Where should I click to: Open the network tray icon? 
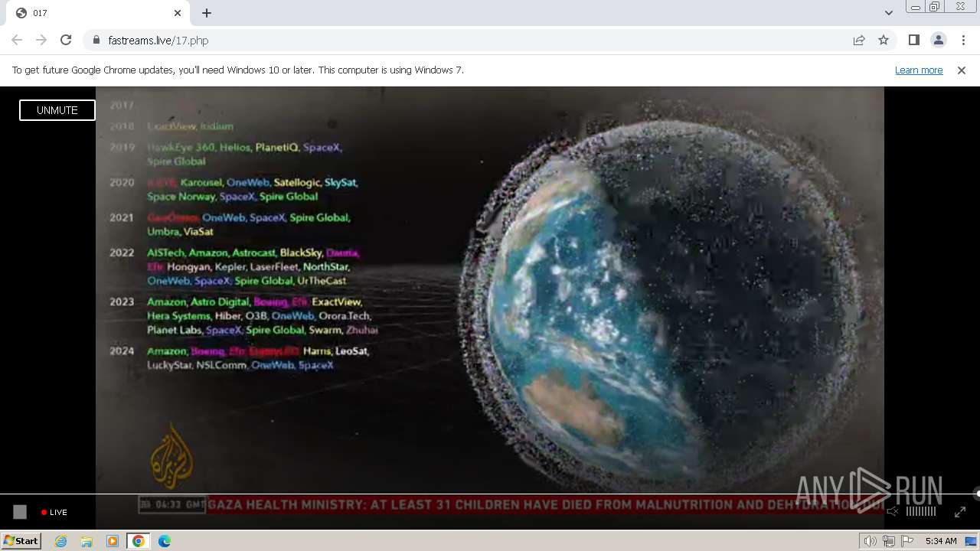coord(889,541)
